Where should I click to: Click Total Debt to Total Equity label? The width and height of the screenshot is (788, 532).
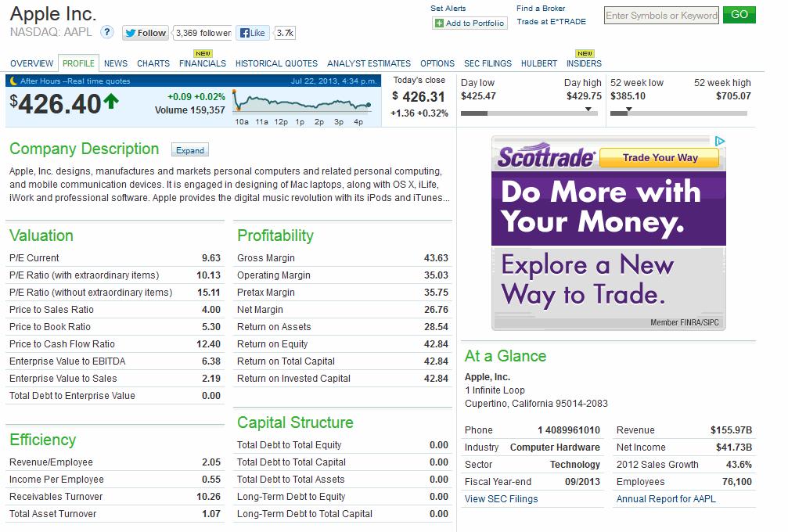pyautogui.click(x=289, y=445)
